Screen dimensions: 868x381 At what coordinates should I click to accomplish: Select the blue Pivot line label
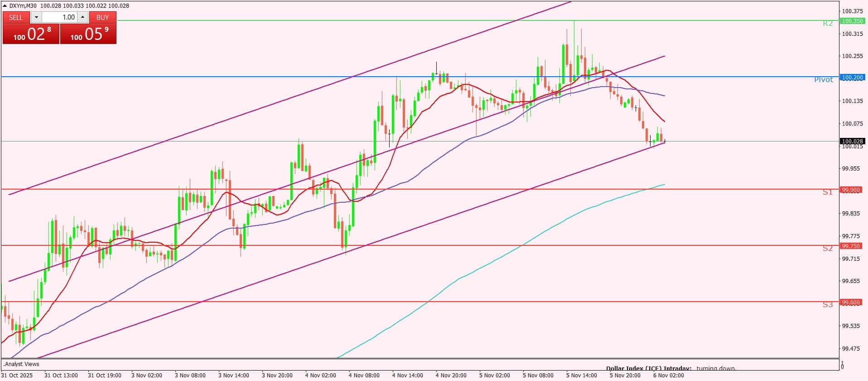(823, 80)
